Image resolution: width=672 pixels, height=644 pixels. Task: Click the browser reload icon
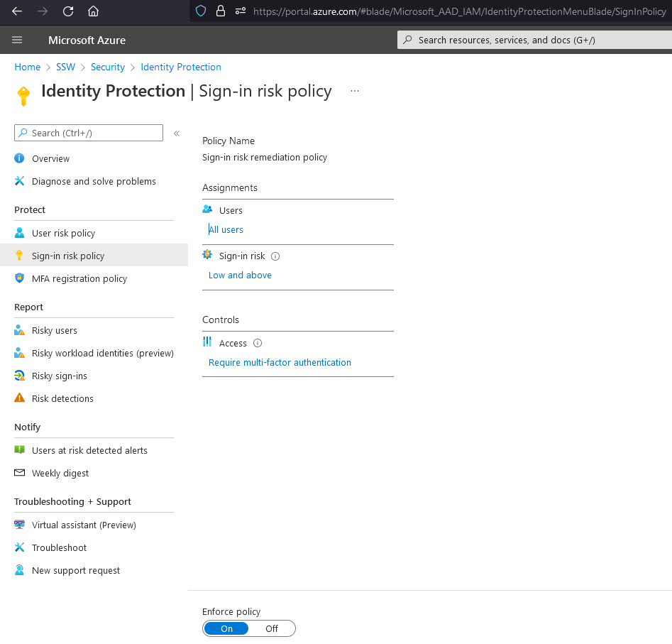click(68, 11)
